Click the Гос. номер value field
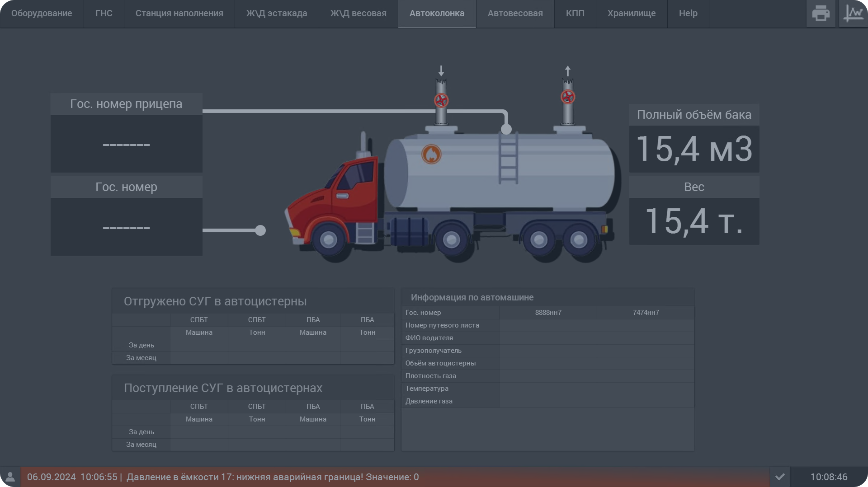Image resolution: width=868 pixels, height=487 pixels. [x=126, y=227]
